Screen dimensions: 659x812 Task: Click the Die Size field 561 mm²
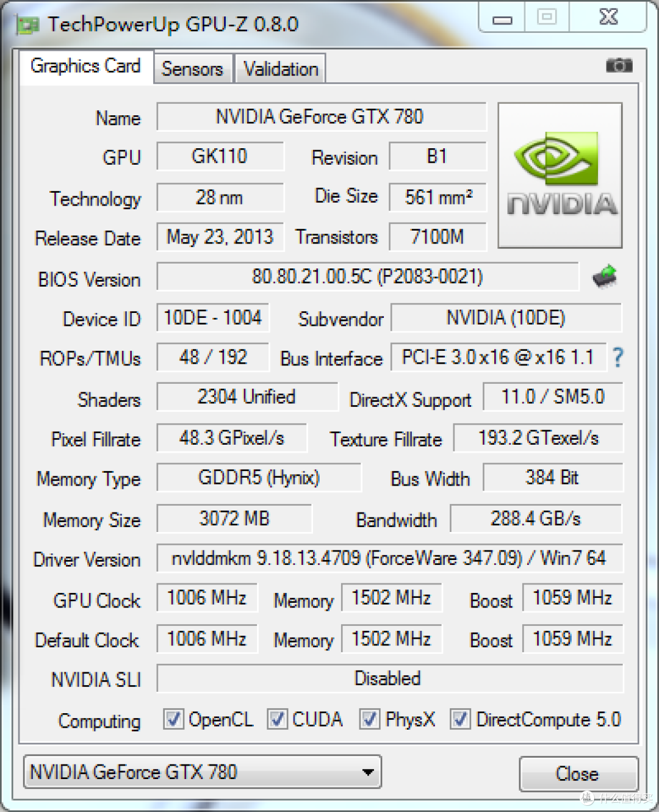438,197
